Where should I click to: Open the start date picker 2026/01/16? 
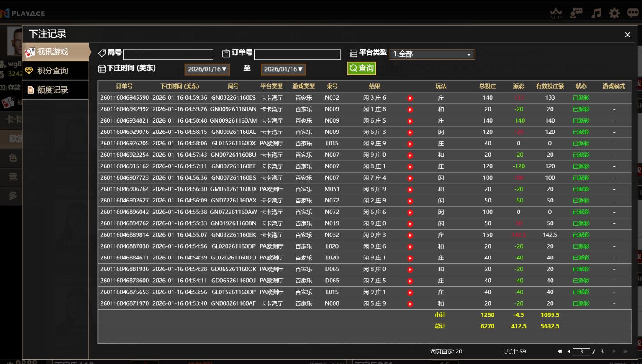point(207,69)
